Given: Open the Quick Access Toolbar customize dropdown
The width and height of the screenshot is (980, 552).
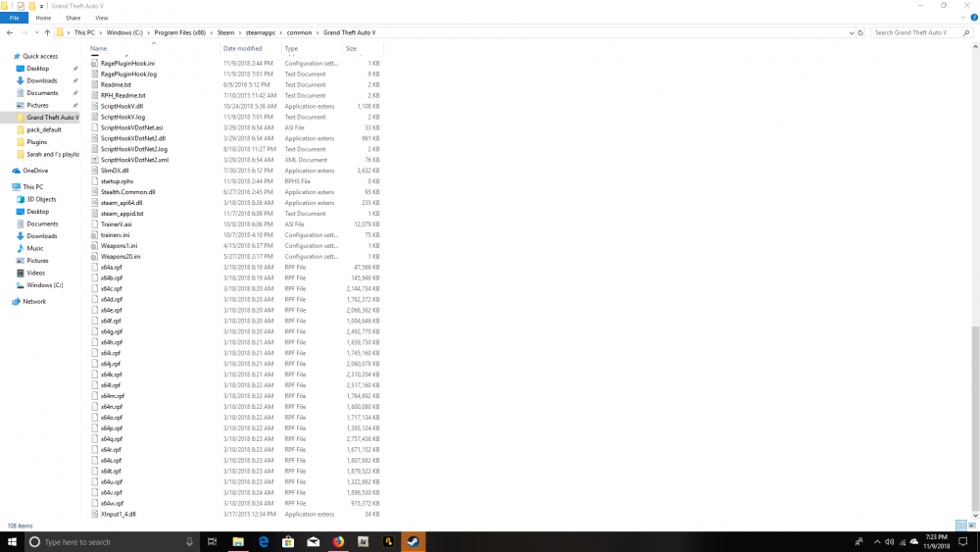Looking at the screenshot, I should (x=42, y=6).
